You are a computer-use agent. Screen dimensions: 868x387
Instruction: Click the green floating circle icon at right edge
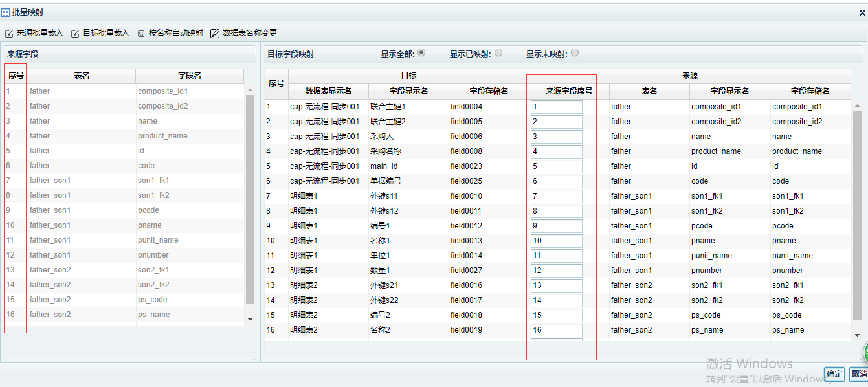(x=865, y=353)
